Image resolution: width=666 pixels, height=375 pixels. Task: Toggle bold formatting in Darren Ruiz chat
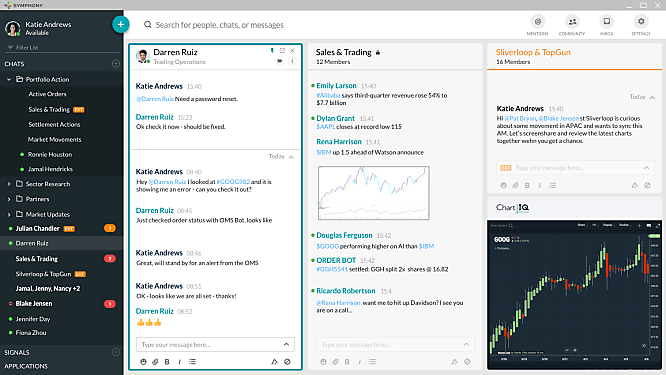167,362
